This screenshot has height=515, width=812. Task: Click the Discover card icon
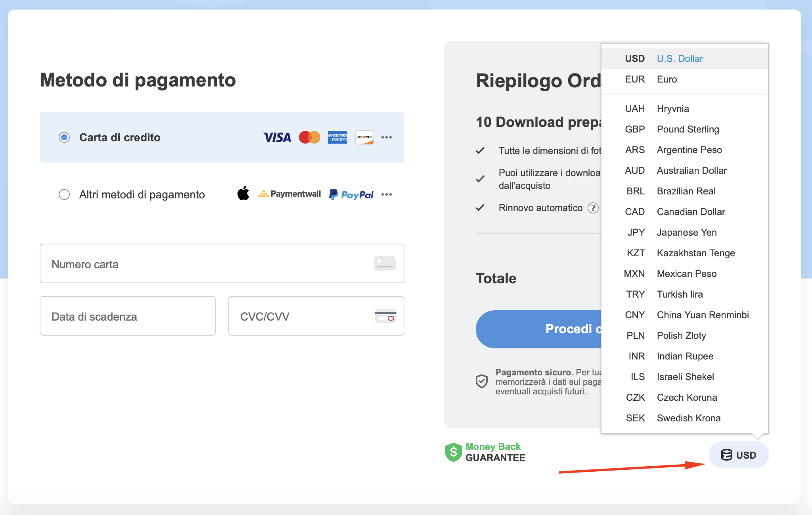point(364,137)
